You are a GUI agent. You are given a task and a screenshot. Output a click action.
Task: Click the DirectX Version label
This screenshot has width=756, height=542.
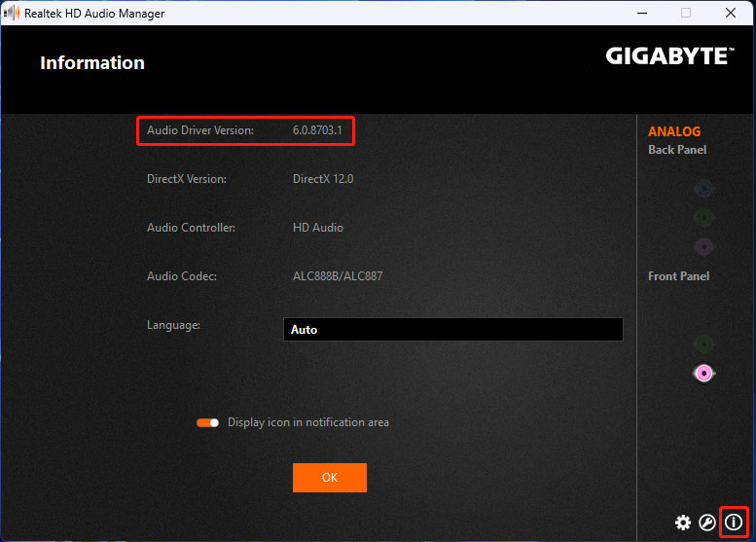point(187,179)
